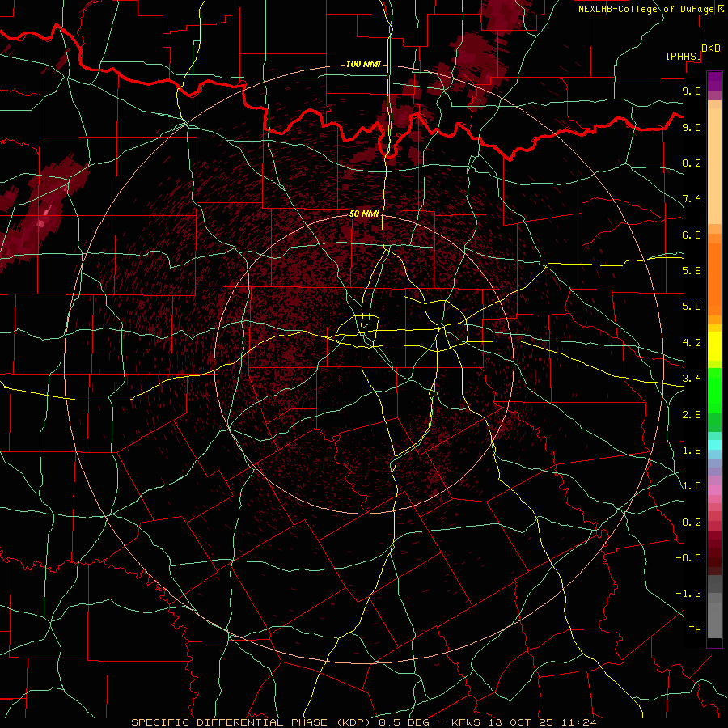Select the bright green color bar segment
The image size is (728, 728).
point(714,391)
